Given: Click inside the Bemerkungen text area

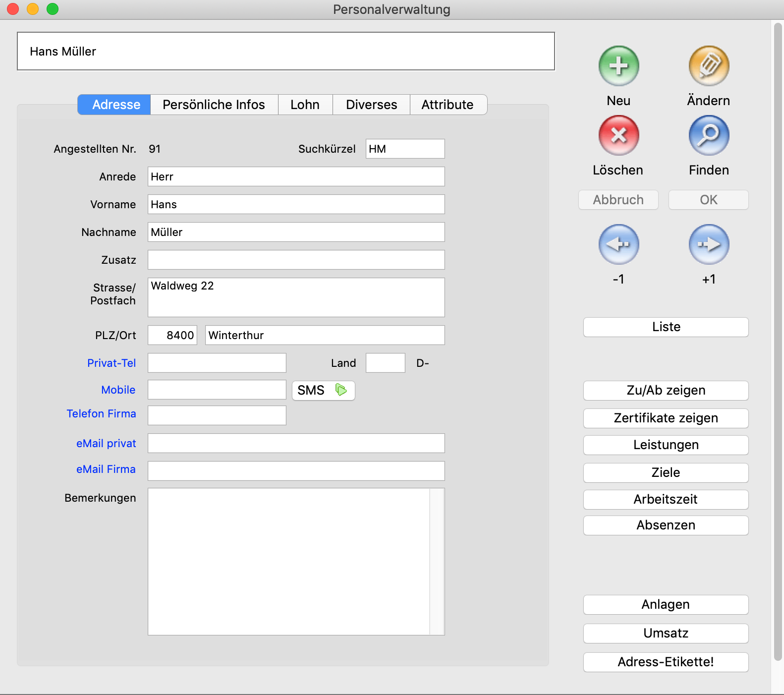Looking at the screenshot, I should (288, 561).
